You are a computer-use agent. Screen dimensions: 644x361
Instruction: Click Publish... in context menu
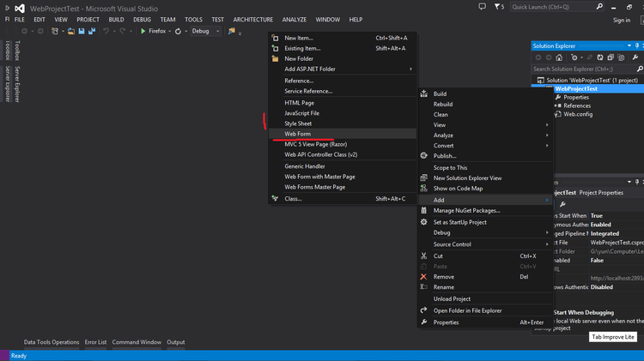point(484,156)
